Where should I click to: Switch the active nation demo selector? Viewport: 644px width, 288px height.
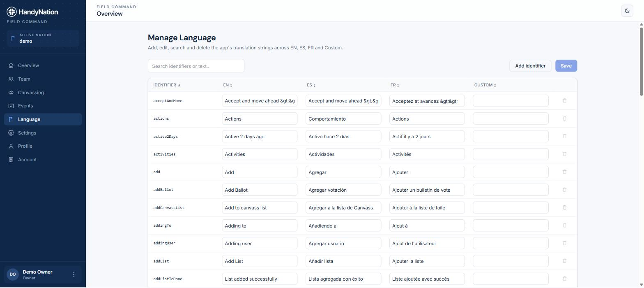(x=43, y=38)
